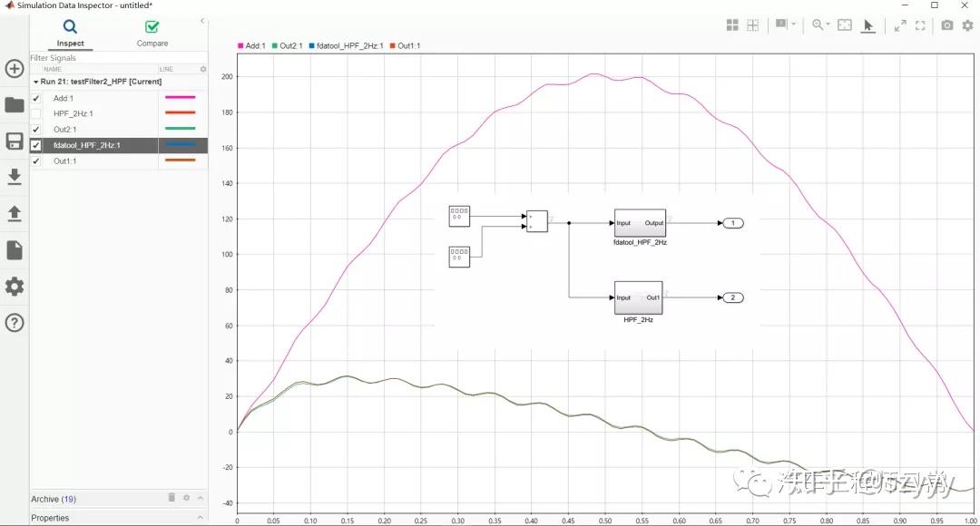The image size is (980, 526).
Task: Select the pointer mode icon
Action: (868, 24)
